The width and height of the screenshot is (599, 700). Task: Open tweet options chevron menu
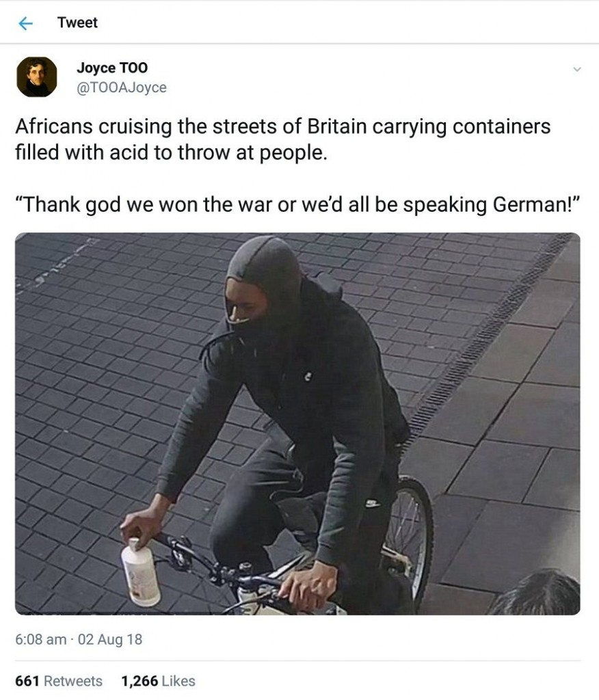click(576, 70)
